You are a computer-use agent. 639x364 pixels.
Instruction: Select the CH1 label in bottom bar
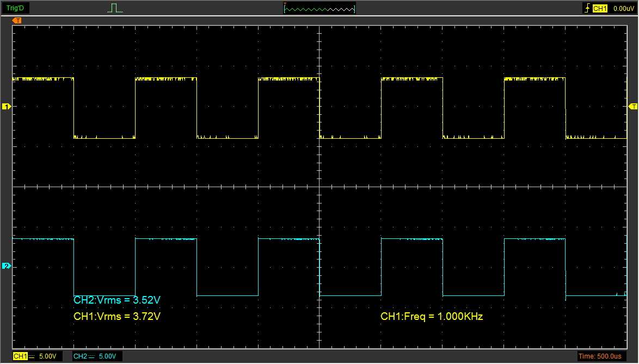20,357
